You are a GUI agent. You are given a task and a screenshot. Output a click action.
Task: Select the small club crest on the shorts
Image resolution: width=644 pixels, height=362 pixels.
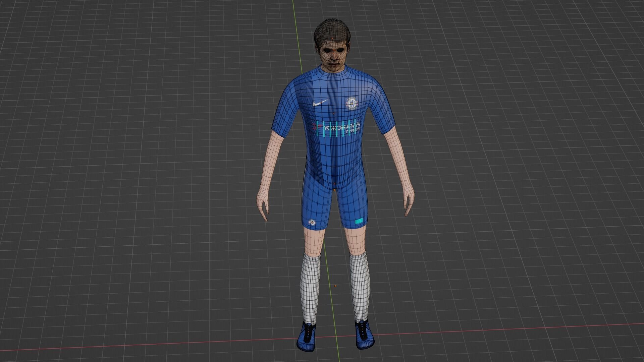point(312,223)
